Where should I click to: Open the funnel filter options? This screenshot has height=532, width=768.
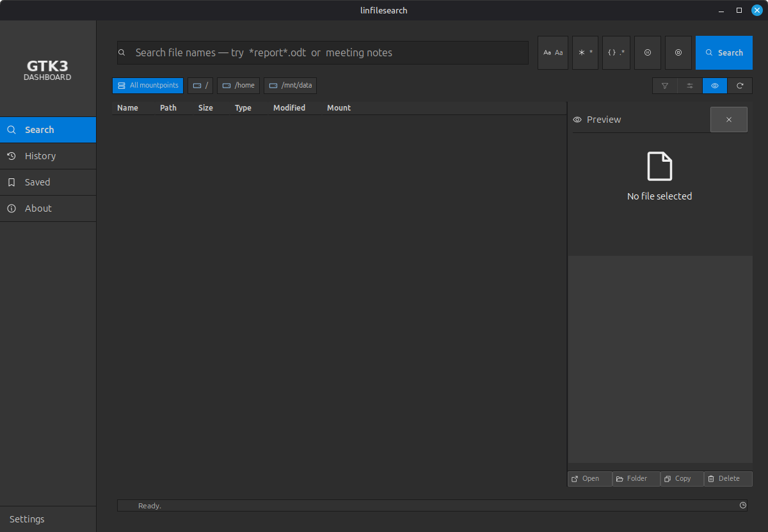pyautogui.click(x=665, y=86)
